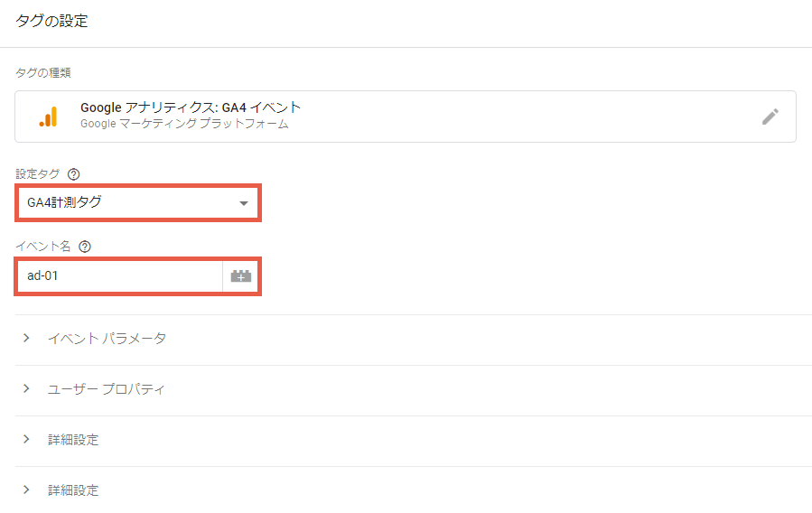Click the タグの種類 label
Viewport: 812px width, 513px height.
point(43,73)
